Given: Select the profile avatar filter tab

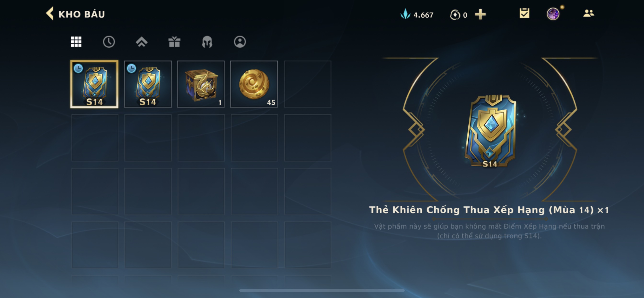Looking at the screenshot, I should tap(240, 42).
